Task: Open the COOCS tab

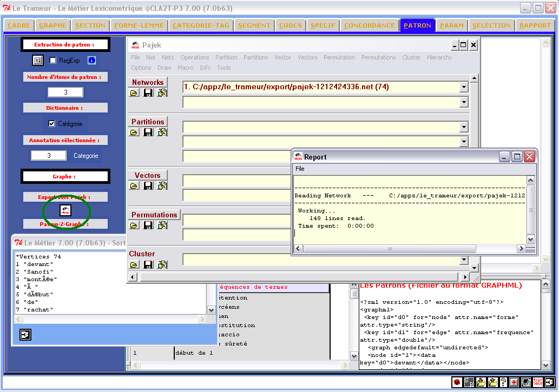Action: click(290, 25)
